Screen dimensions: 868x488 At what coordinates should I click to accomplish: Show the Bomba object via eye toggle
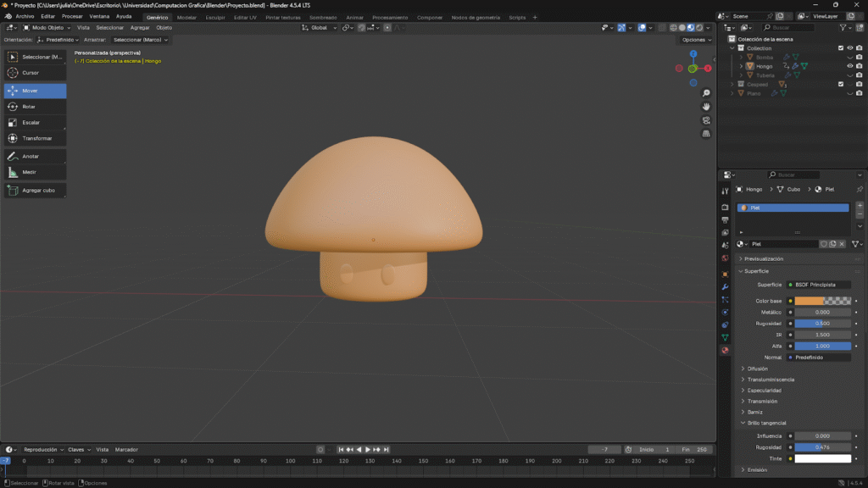coord(850,58)
